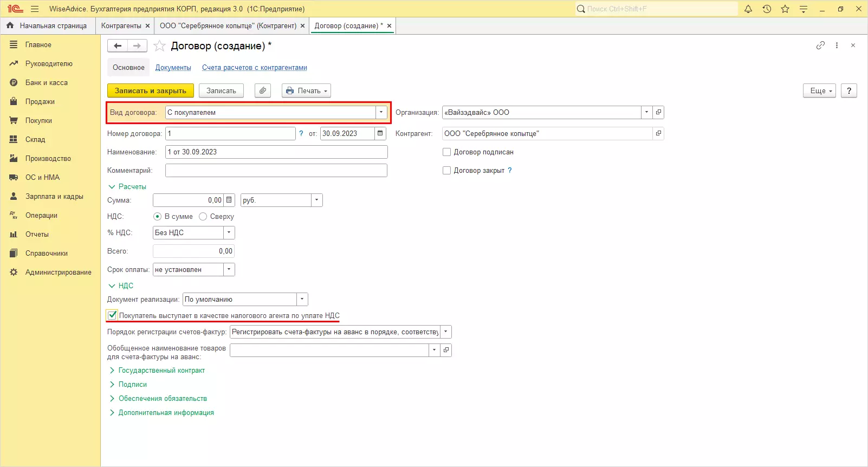Open Контрагент record with open icon
The height and width of the screenshot is (467, 868).
tap(658, 133)
